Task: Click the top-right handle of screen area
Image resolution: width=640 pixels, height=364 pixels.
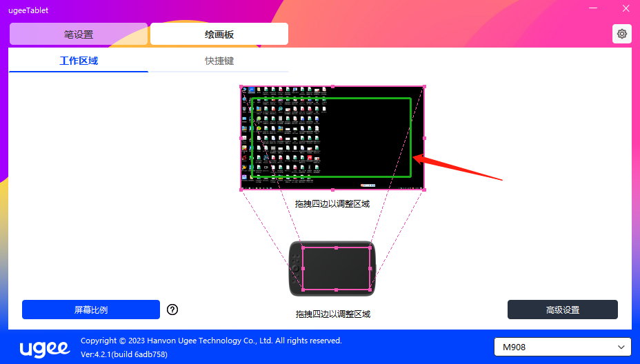Action: click(x=425, y=86)
